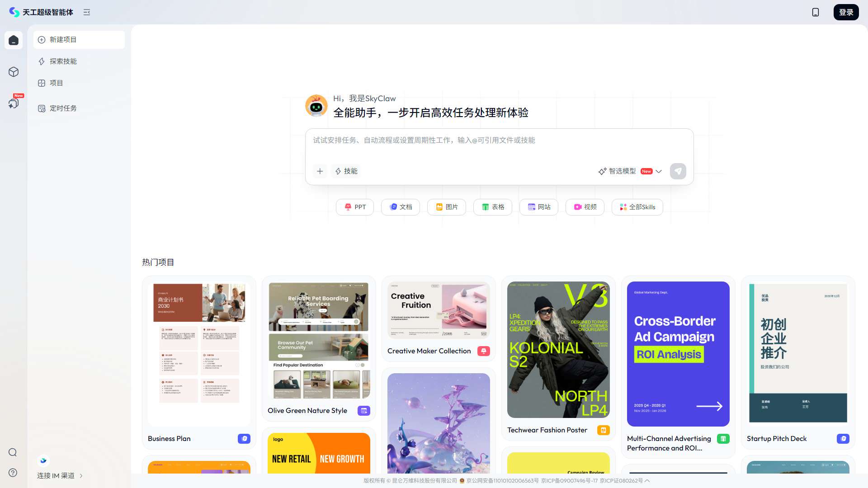The image size is (868, 488).
Task: Select 新建项目 in the sidebar
Action: point(79,40)
